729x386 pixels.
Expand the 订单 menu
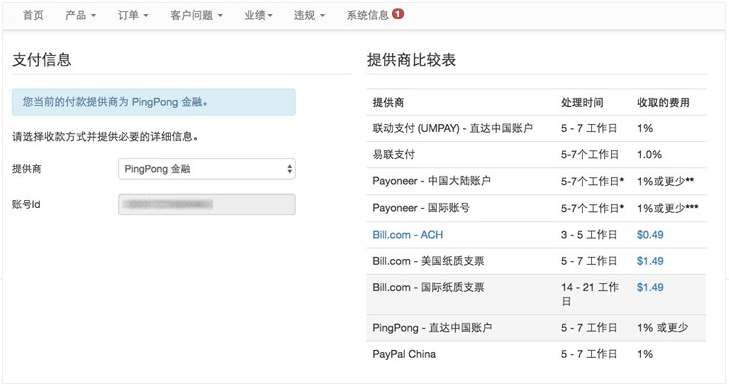pyautogui.click(x=133, y=15)
